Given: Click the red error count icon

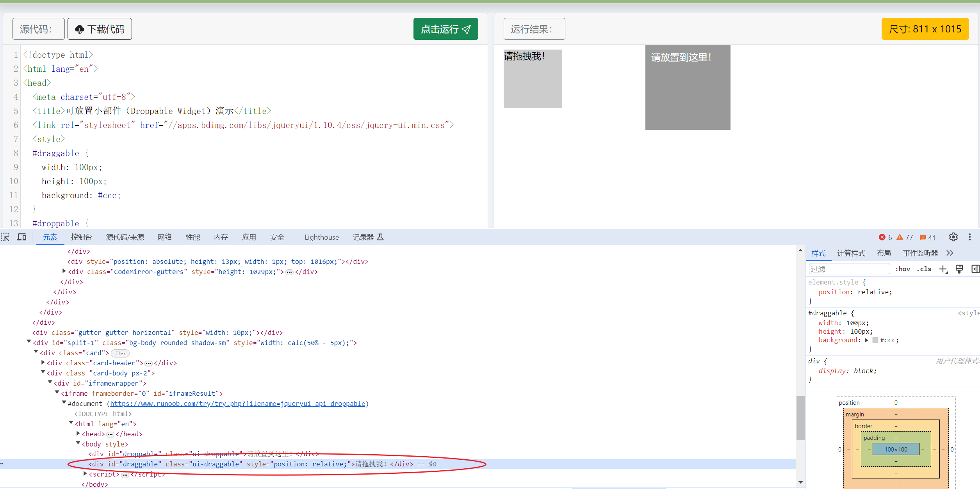Looking at the screenshot, I should (x=882, y=237).
